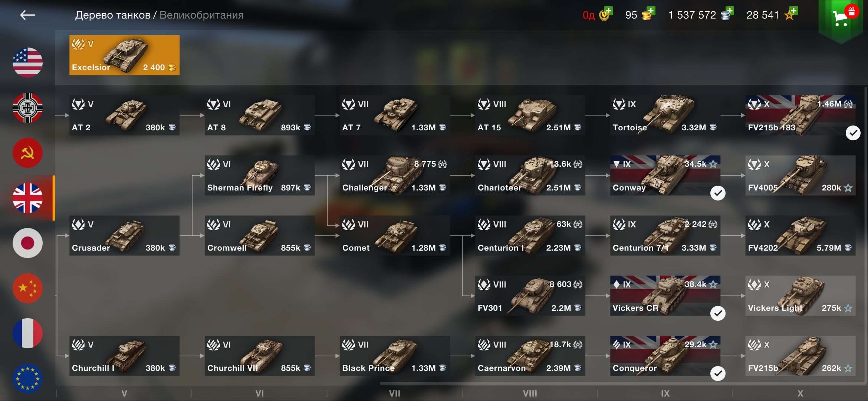Open the Sherman Firefly tank card
The width and height of the screenshot is (868, 401).
click(260, 175)
